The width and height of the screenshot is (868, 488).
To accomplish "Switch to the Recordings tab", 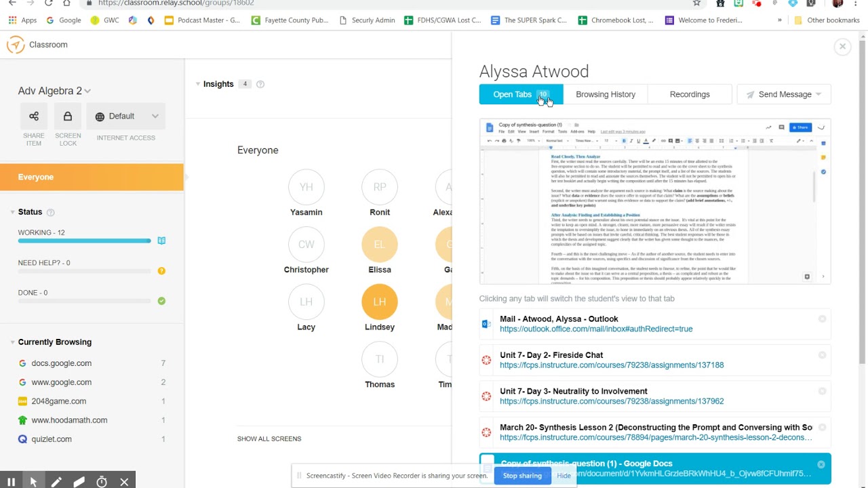I will (690, 94).
